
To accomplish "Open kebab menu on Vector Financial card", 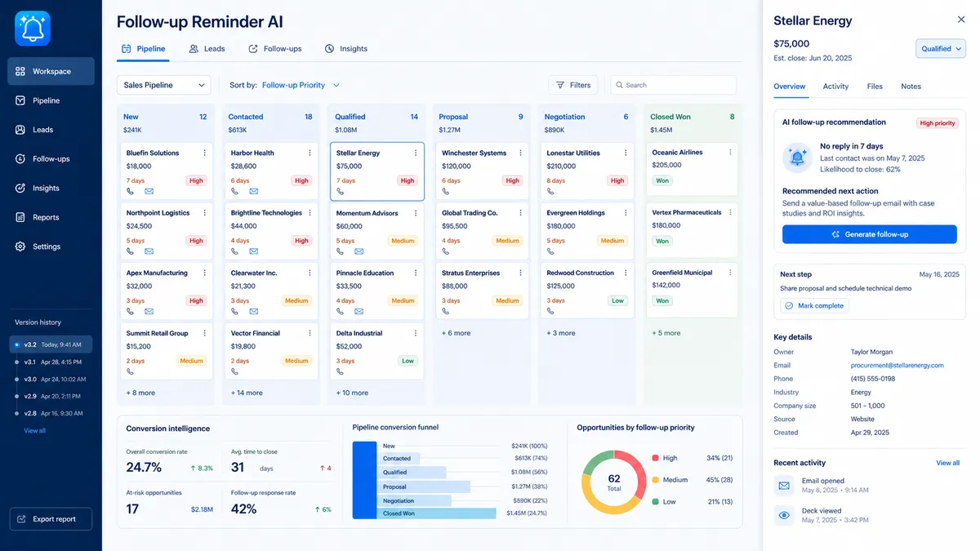I will pyautogui.click(x=310, y=333).
